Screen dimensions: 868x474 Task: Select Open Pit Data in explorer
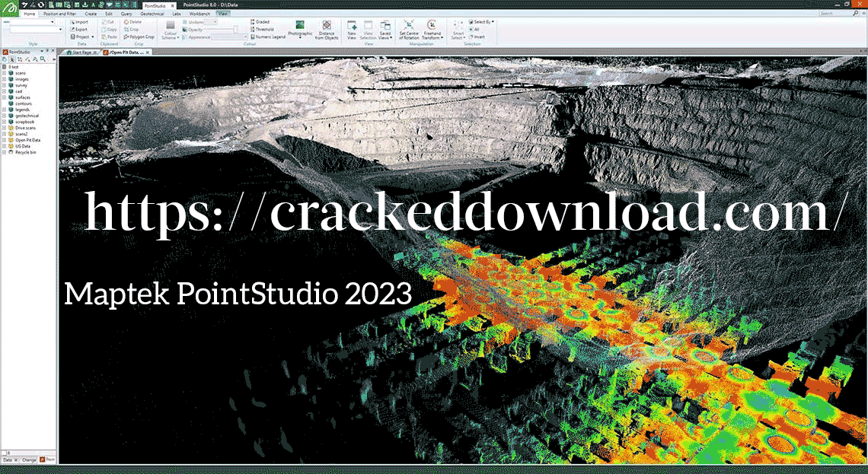pyautogui.click(x=27, y=140)
